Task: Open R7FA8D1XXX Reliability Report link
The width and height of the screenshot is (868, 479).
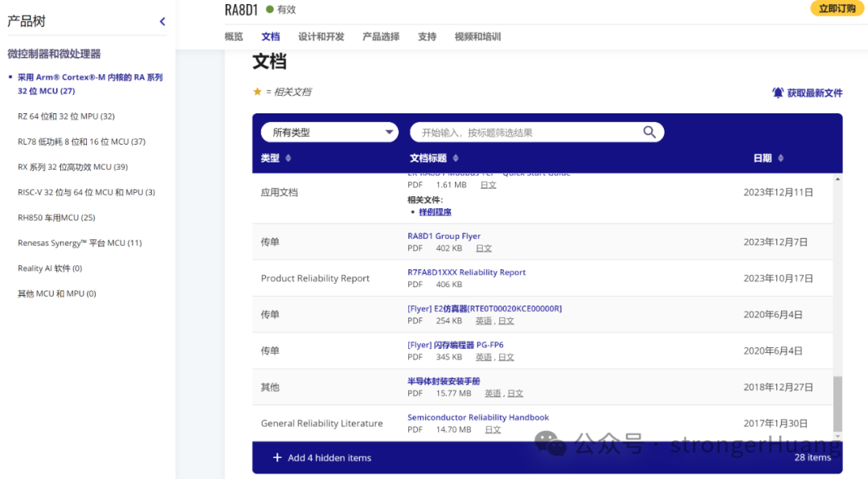Action: [467, 272]
